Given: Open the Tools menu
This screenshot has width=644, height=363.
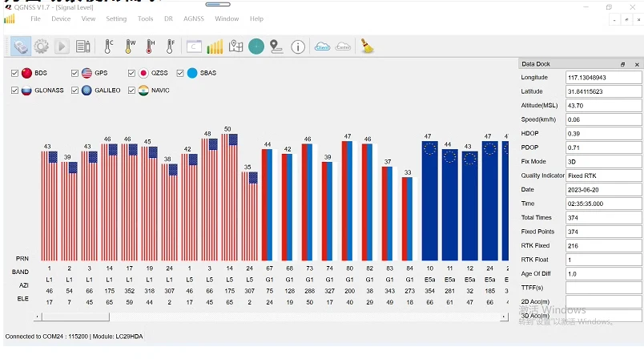Looking at the screenshot, I should (145, 18).
